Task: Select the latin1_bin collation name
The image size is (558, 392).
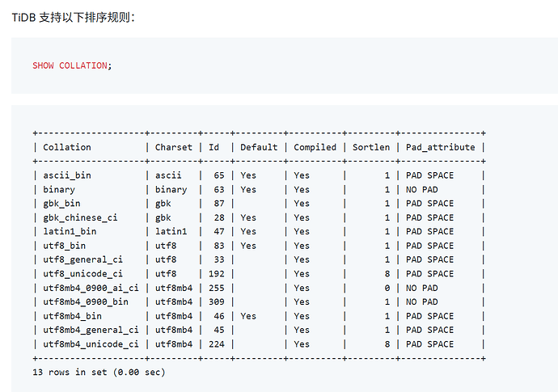Action: 70,231
